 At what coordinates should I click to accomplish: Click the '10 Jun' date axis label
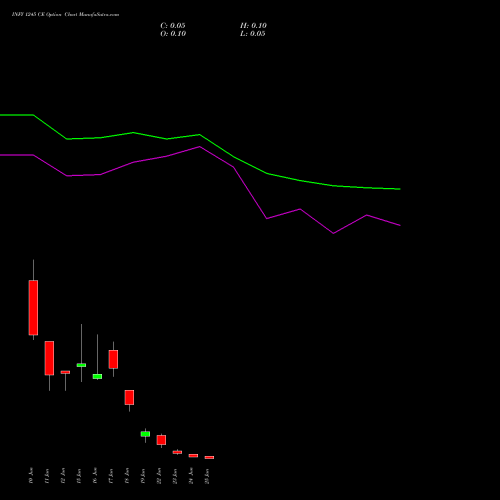31,476
